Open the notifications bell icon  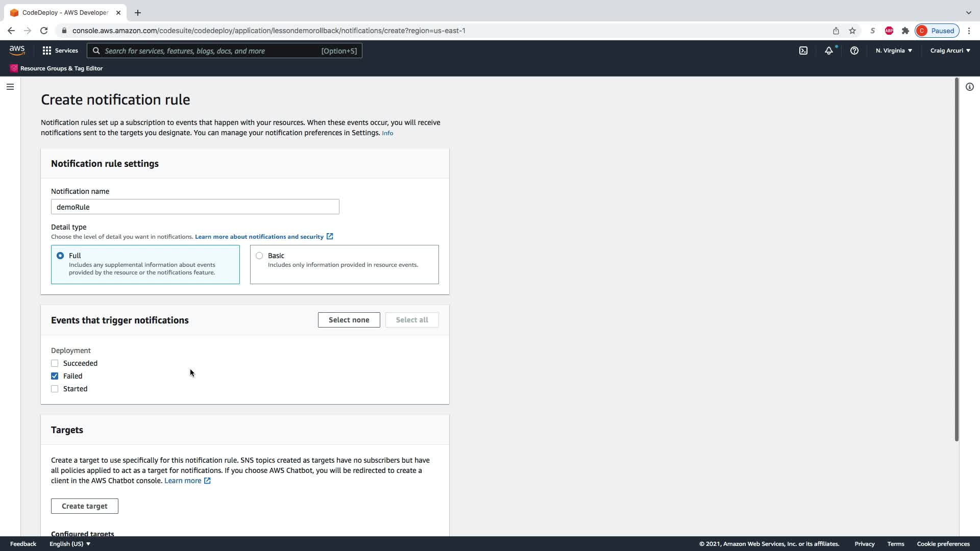829,51
